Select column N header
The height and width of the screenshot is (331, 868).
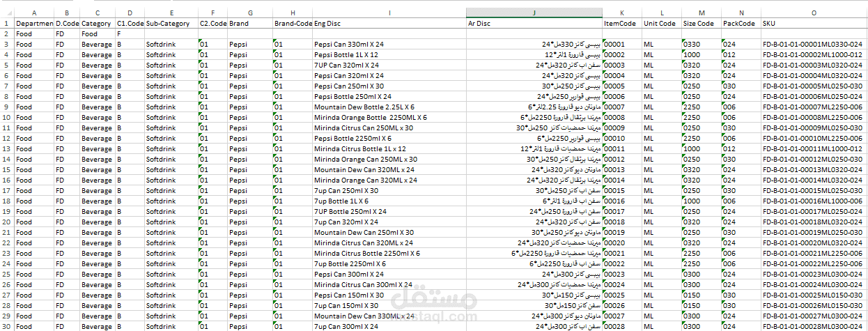(741, 13)
